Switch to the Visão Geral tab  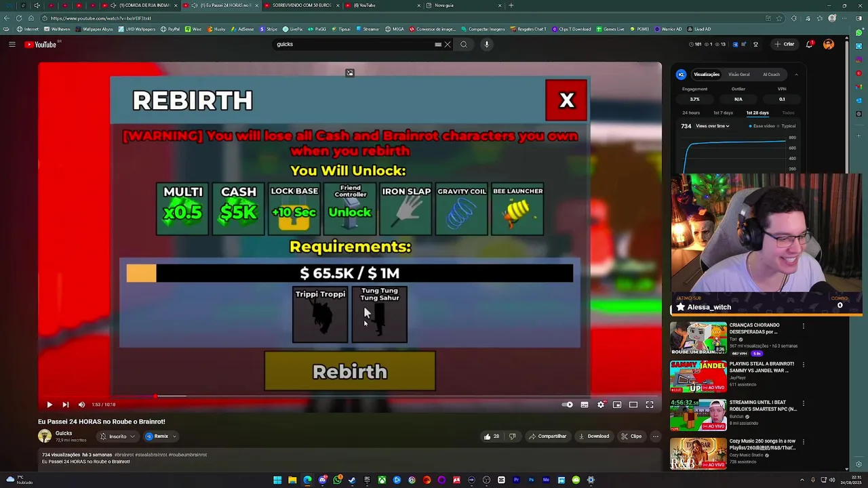[739, 75]
